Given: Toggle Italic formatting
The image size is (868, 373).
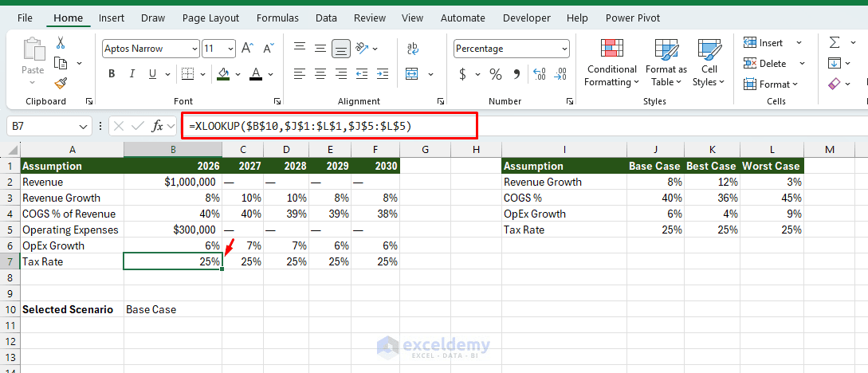Looking at the screenshot, I should [132, 74].
